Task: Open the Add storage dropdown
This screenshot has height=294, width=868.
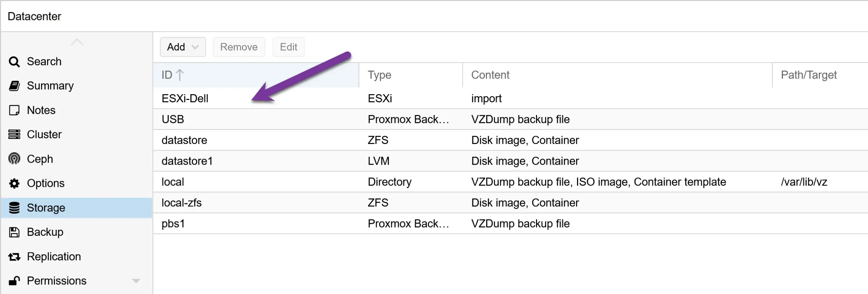Action: (182, 47)
